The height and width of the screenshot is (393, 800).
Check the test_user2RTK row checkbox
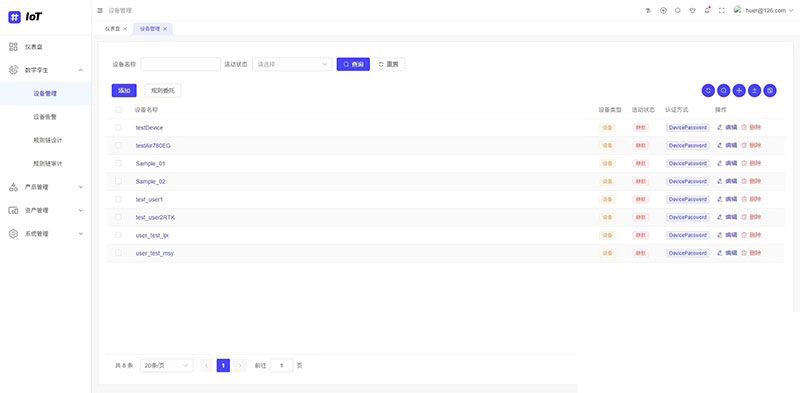click(x=118, y=217)
